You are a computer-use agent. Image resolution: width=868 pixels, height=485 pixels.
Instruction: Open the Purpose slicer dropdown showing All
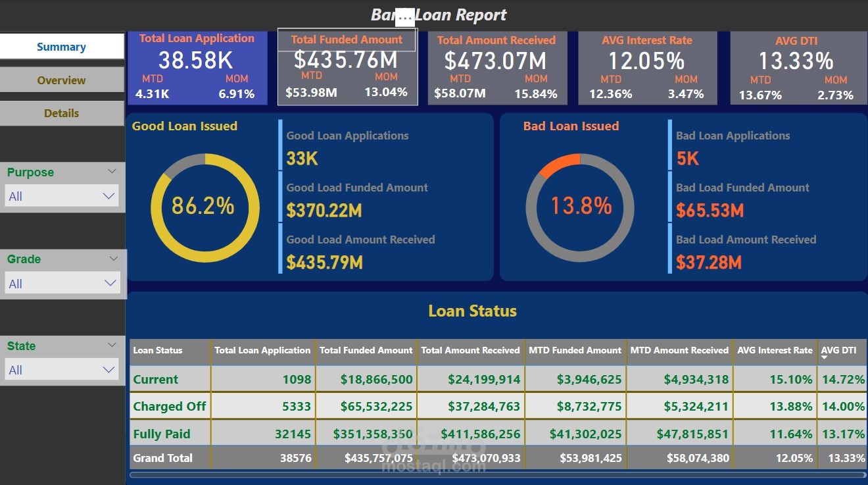pyautogui.click(x=110, y=195)
